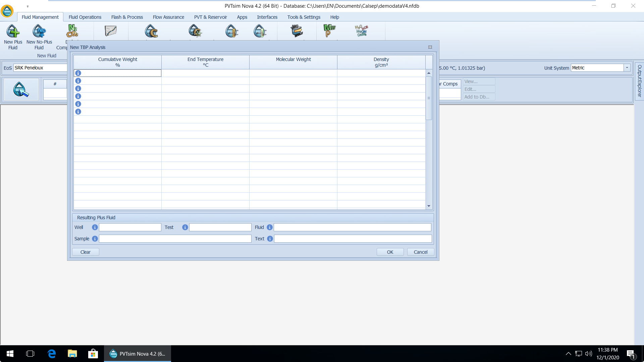
Task: Open File Explorer from the taskbar
Action: click(x=72, y=354)
